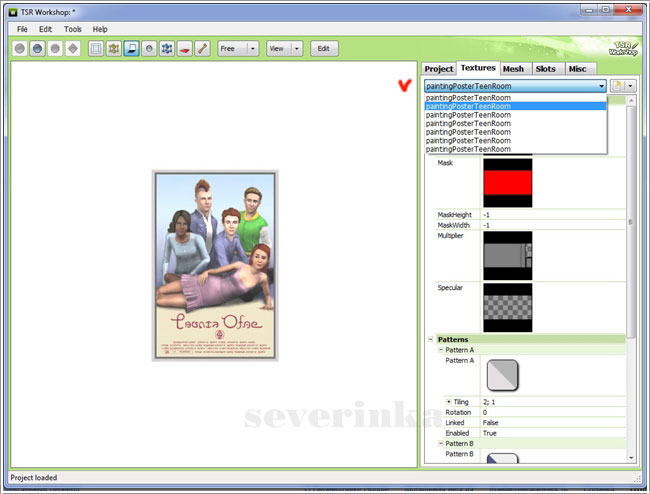Click the Project loaded status text
This screenshot has height=494, width=650.
pos(34,477)
